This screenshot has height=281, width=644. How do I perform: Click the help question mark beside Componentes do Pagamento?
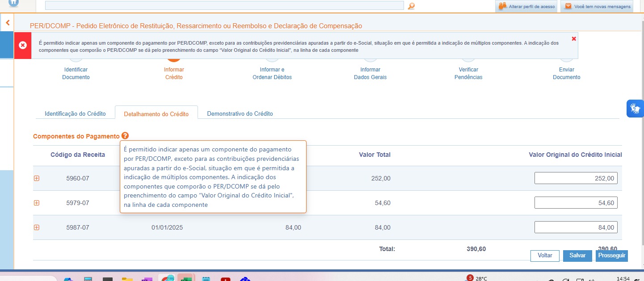coord(125,136)
